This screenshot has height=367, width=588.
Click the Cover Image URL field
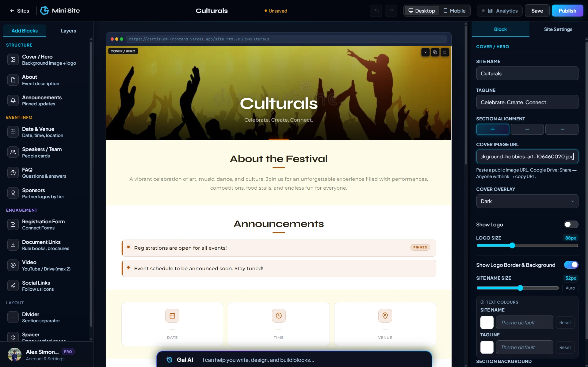[527, 157]
